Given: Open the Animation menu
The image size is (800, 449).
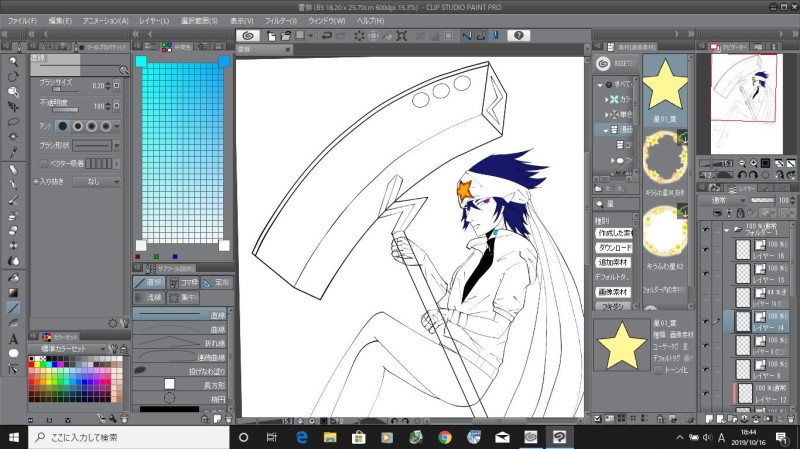Looking at the screenshot, I should point(106,21).
